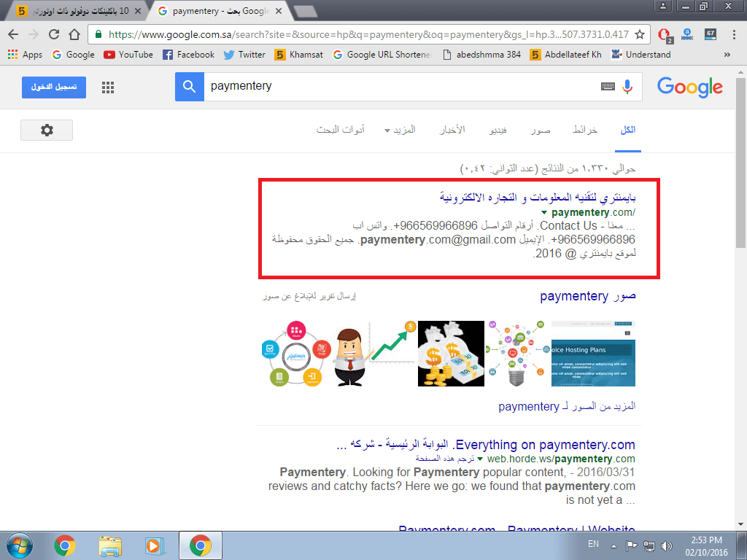
Task: Open the light bulb infographic thumbnail
Action: [517, 354]
